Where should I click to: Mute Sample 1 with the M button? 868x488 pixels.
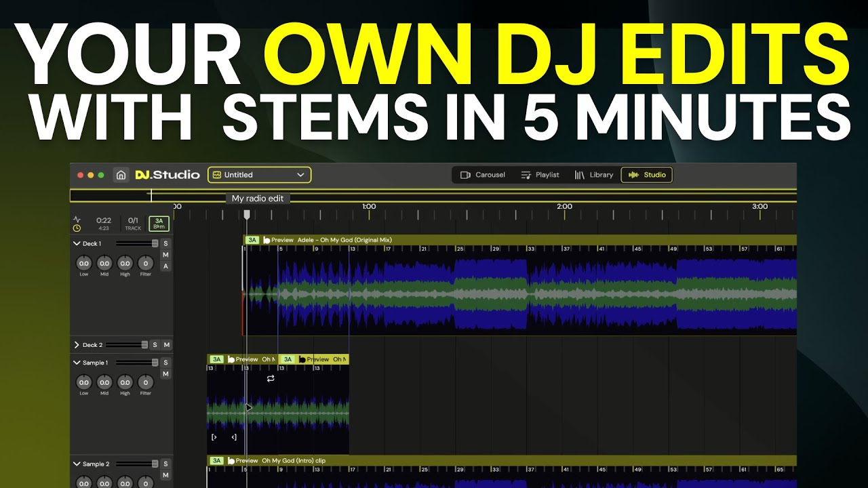[165, 374]
